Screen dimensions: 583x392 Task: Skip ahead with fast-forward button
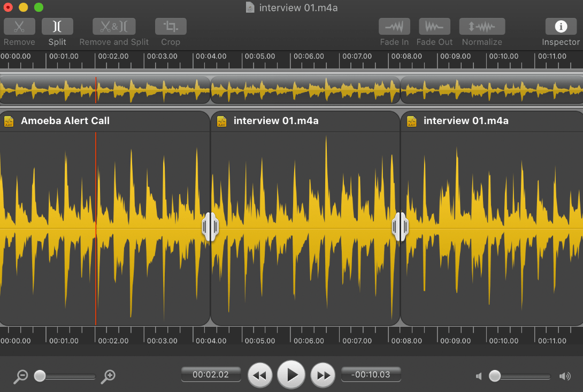[323, 375]
